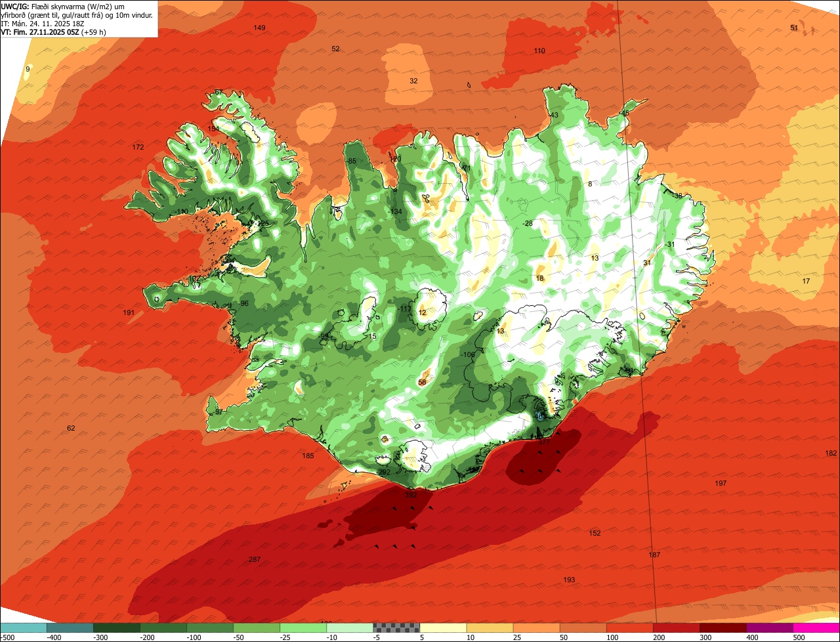Select the teal -400 to -300 legend swatch

click(x=70, y=627)
